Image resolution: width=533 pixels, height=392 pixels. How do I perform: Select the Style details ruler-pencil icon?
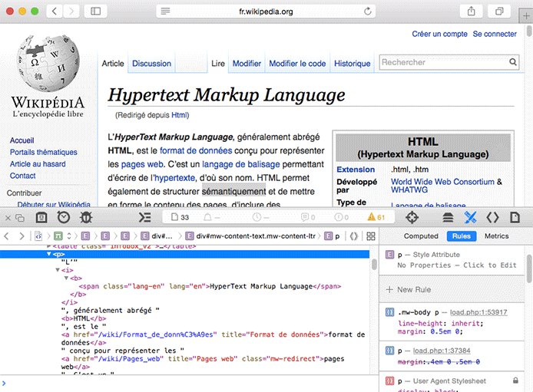(470, 217)
